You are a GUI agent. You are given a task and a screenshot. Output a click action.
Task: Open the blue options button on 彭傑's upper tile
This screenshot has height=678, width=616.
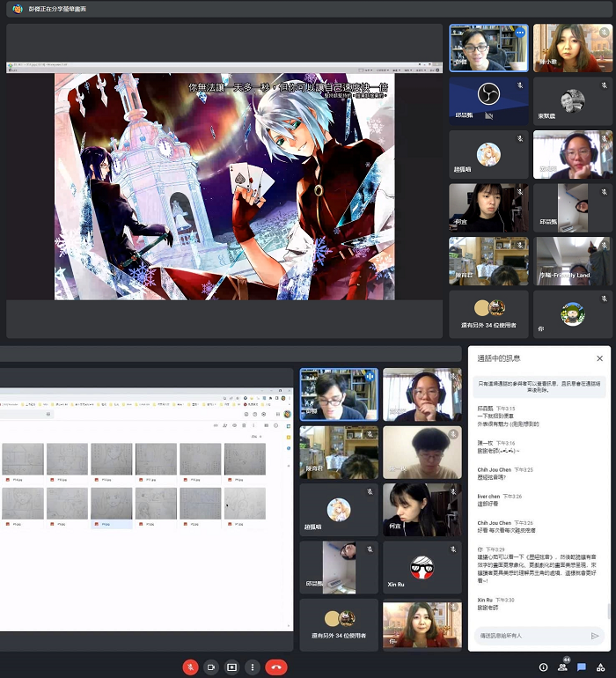point(520,33)
